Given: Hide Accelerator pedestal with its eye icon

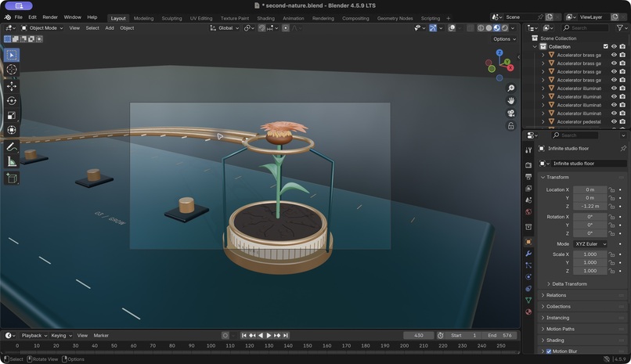Looking at the screenshot, I should point(614,121).
